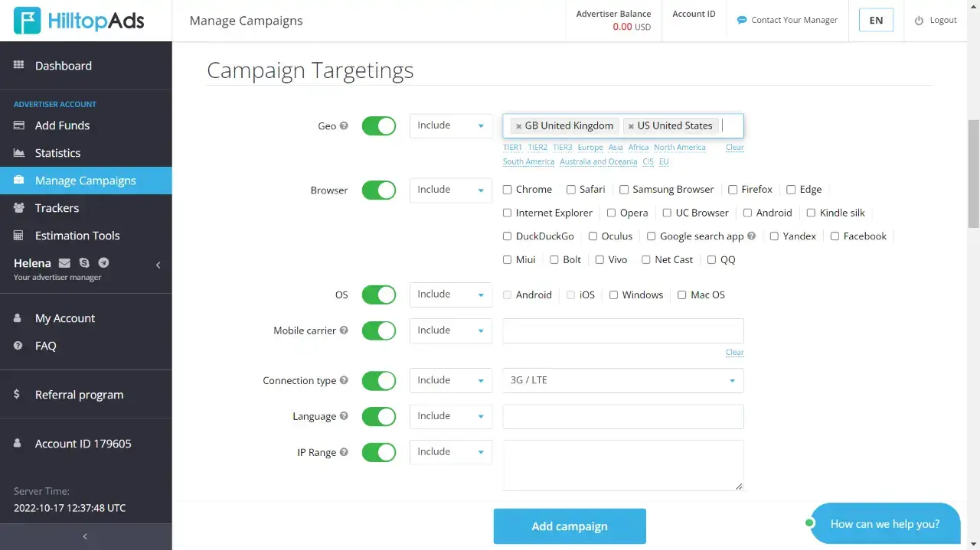Click the Add campaign button
Image resolution: width=980 pixels, height=550 pixels.
click(570, 526)
